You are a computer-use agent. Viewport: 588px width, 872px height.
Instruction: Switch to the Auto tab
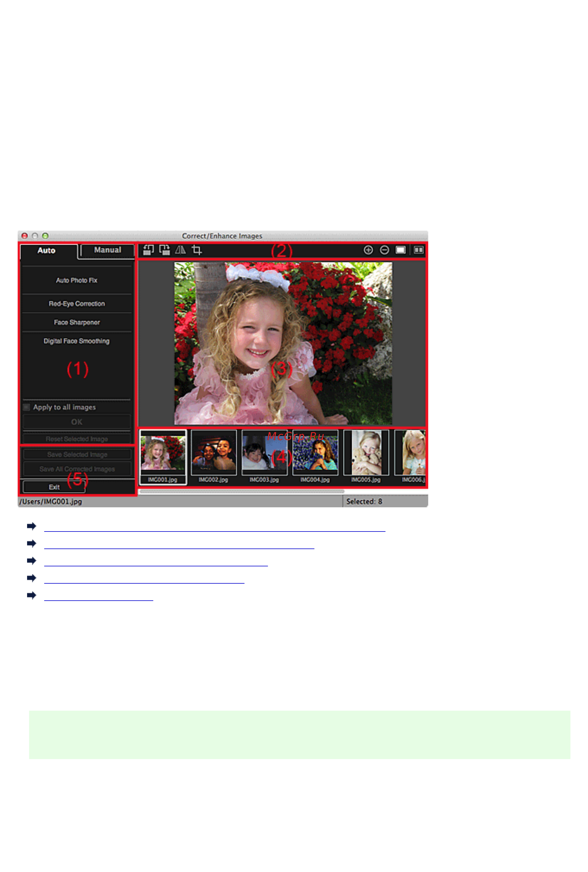(48, 251)
